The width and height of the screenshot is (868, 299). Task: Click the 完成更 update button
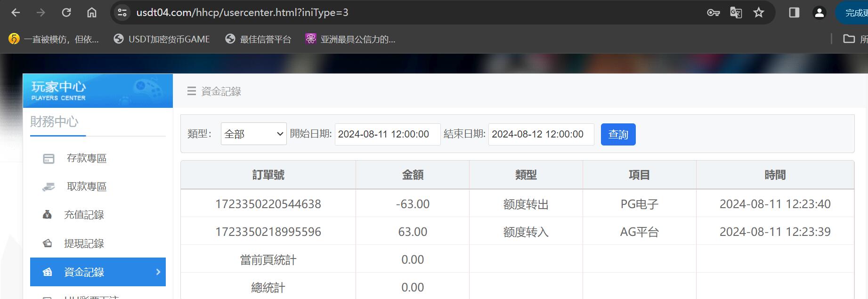tap(853, 13)
